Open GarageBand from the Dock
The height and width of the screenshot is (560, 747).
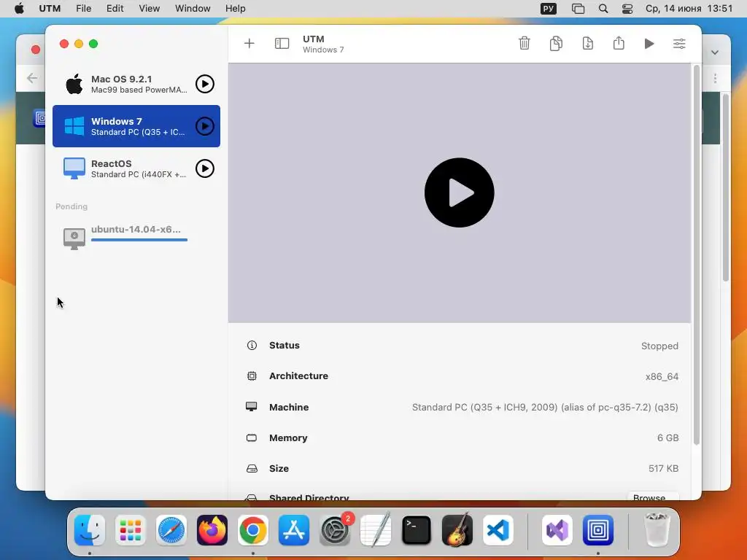[x=457, y=530]
